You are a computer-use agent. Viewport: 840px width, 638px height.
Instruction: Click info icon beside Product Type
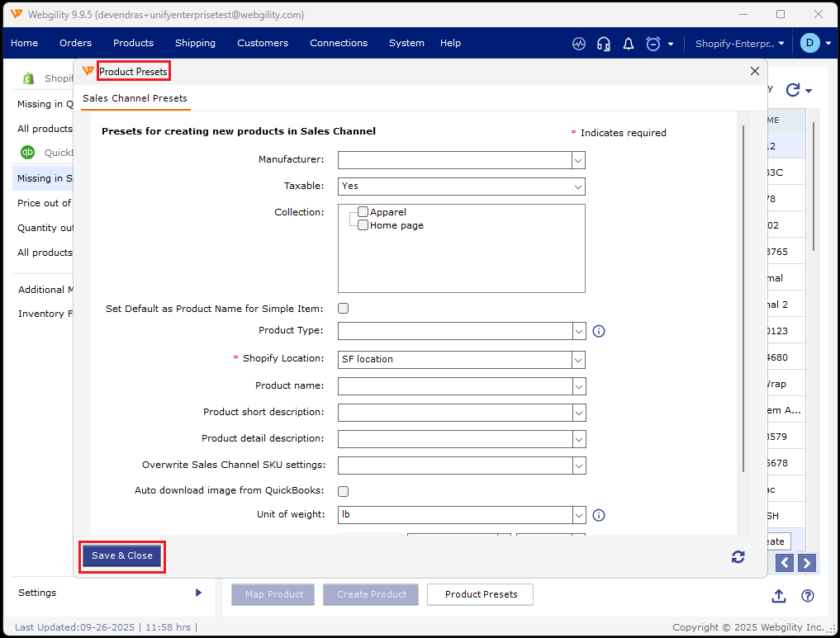600,331
